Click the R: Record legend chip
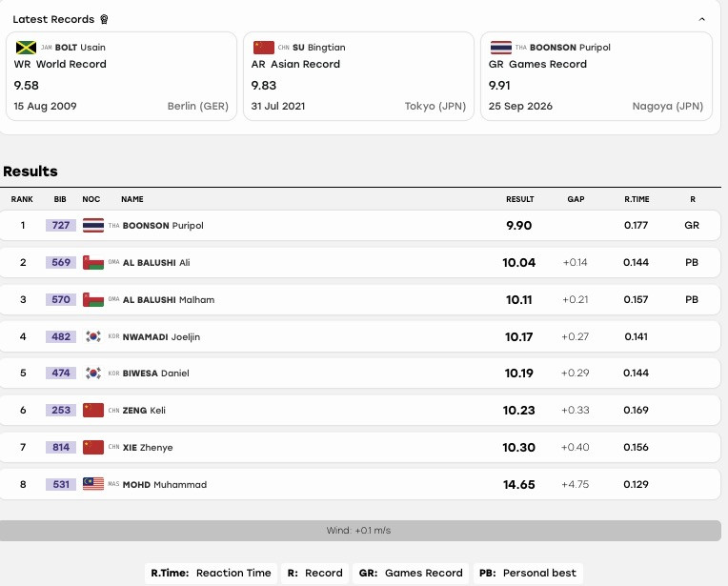Image resolution: width=728 pixels, height=586 pixels. 314,573
